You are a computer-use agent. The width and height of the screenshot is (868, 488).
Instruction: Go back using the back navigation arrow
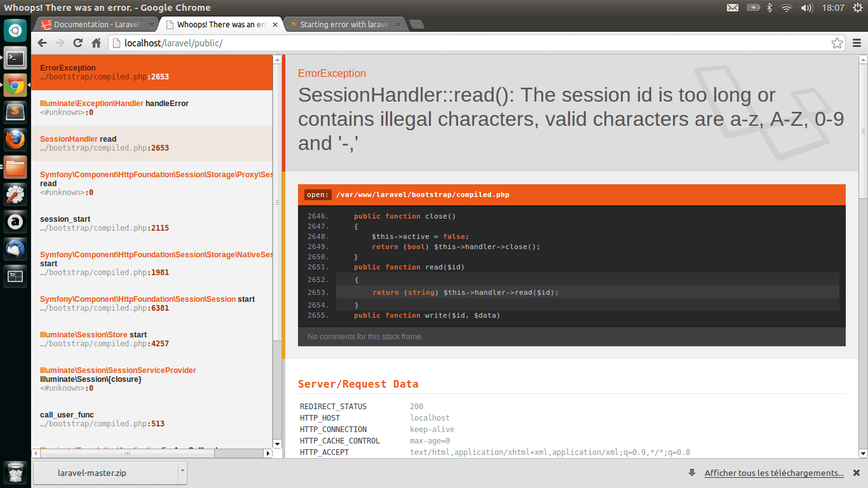41,43
